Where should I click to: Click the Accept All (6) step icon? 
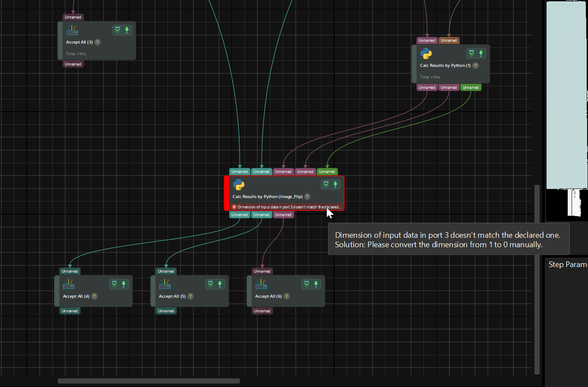pos(261,284)
